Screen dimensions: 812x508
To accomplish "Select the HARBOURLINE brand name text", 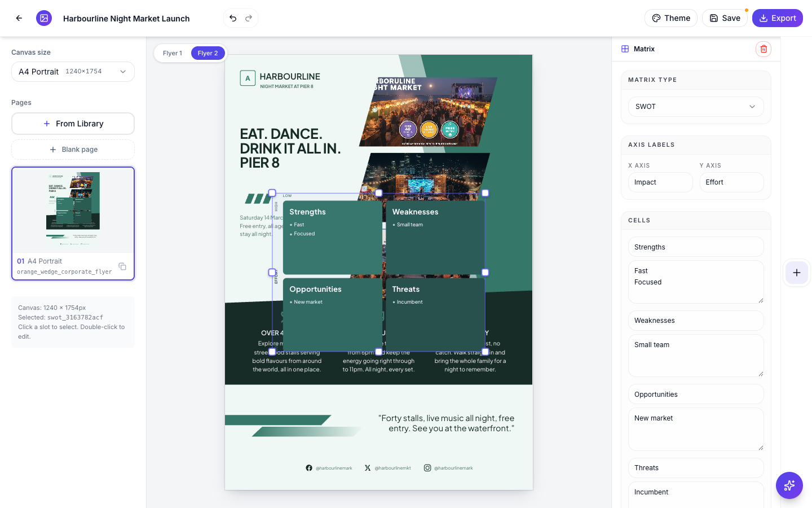I will click(290, 77).
